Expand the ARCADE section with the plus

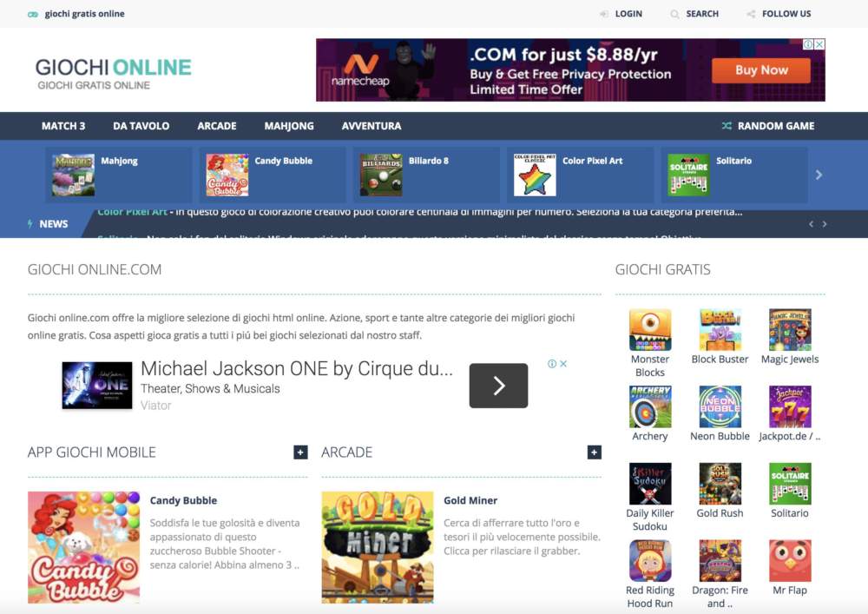pyautogui.click(x=595, y=452)
